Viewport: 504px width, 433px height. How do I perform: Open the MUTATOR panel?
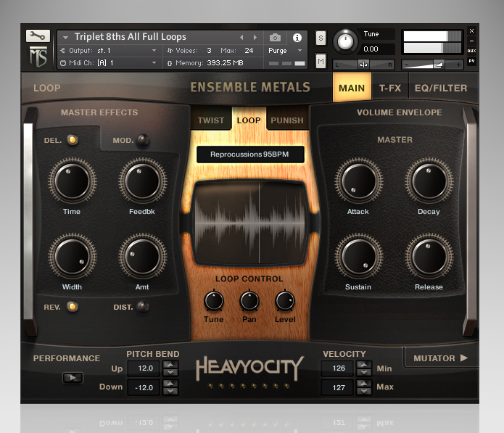click(440, 358)
